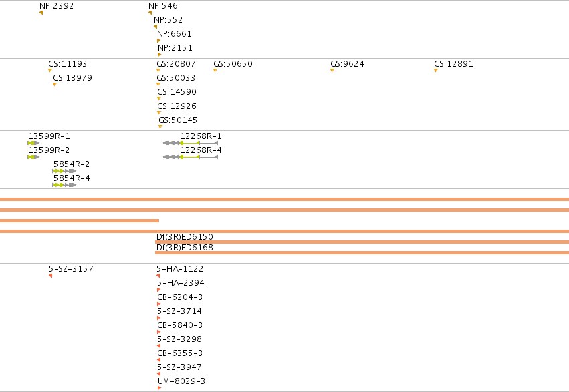This screenshot has height=392, width=569.
Task: Click the GS:12891 insertion marker
Action: tap(436, 71)
